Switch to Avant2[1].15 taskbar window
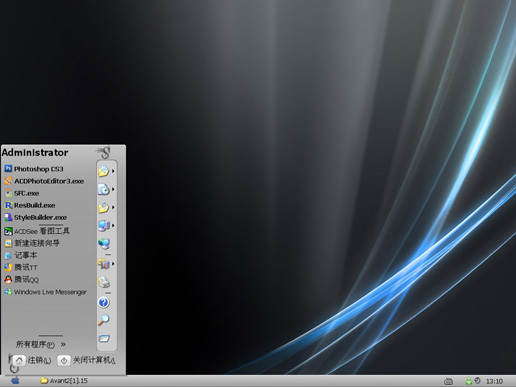Image resolution: width=516 pixels, height=387 pixels. [x=64, y=381]
